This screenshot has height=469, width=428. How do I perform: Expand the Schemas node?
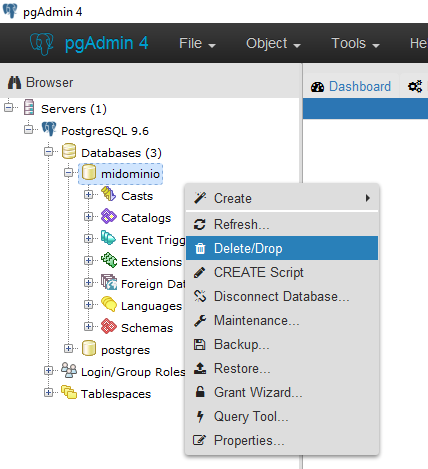(x=88, y=327)
